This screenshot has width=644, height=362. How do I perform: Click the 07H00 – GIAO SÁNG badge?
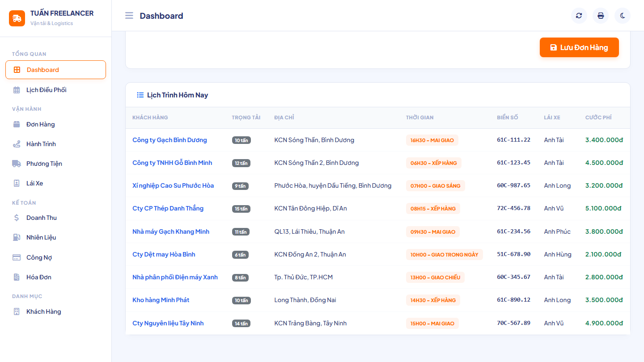click(436, 186)
